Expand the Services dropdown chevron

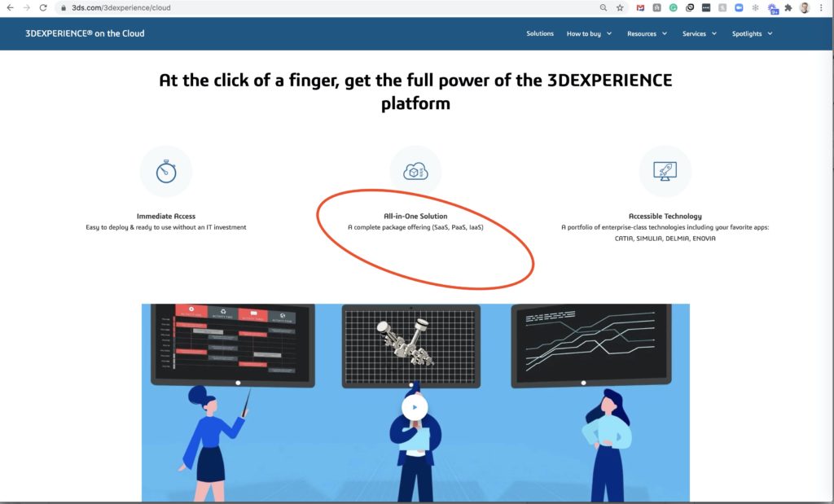coord(713,33)
